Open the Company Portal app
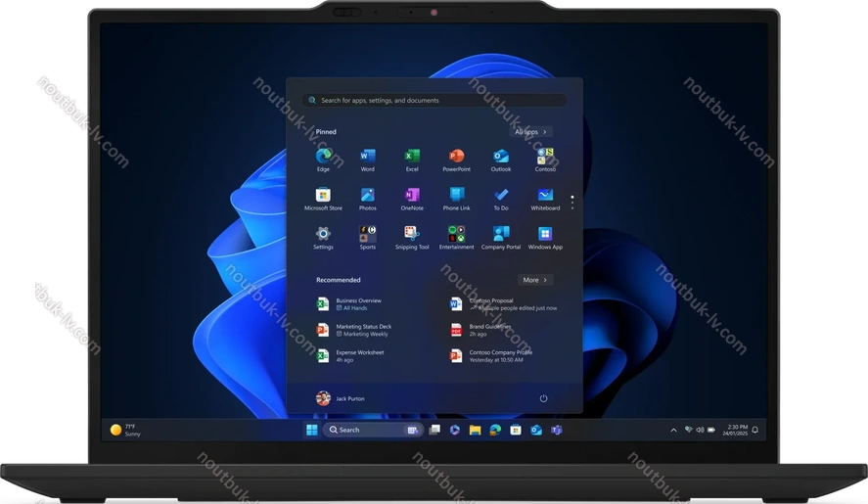 click(x=501, y=235)
